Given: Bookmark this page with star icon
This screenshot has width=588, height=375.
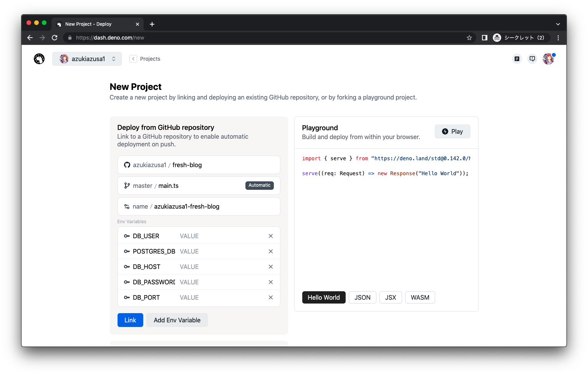Looking at the screenshot, I should pos(469,38).
